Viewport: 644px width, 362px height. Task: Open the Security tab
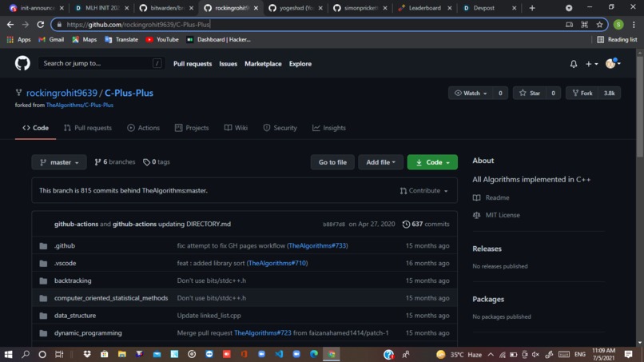pos(280,128)
